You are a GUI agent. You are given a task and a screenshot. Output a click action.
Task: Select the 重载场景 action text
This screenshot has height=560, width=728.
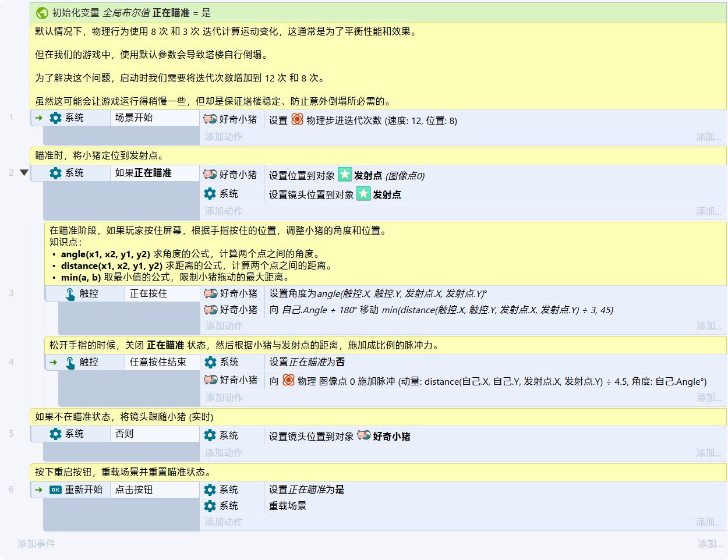pos(288,506)
